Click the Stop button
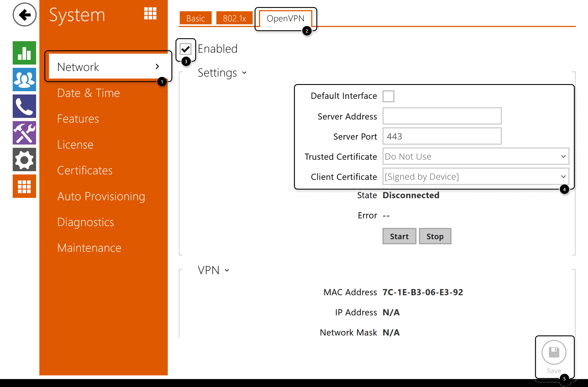This screenshot has width=588, height=387. pyautogui.click(x=435, y=236)
